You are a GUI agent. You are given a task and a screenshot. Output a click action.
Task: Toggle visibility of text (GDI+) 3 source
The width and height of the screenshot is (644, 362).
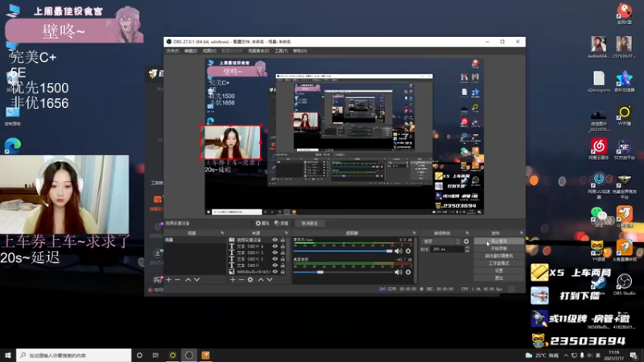click(275, 253)
